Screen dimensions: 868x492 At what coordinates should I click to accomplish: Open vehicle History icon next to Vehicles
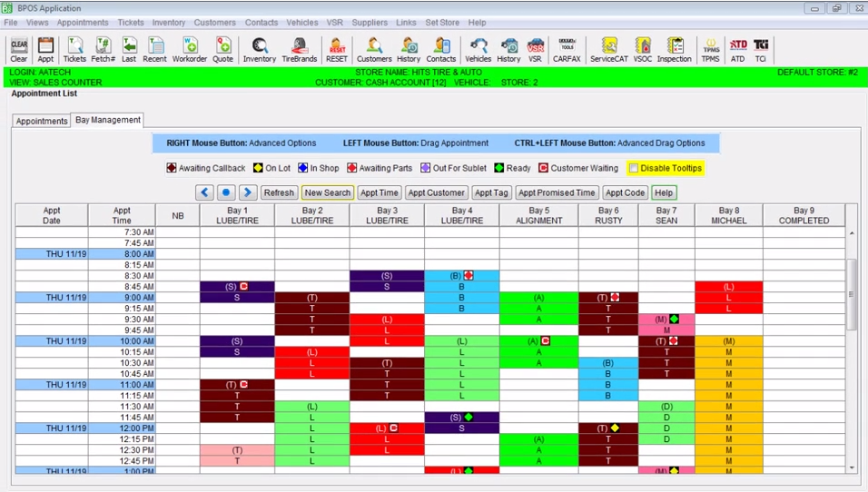point(508,50)
